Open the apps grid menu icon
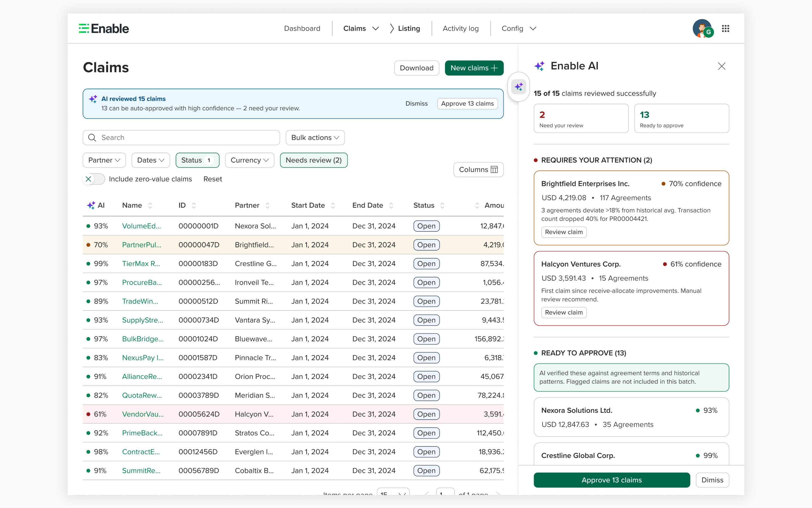This screenshot has height=508, width=812. pos(725,29)
